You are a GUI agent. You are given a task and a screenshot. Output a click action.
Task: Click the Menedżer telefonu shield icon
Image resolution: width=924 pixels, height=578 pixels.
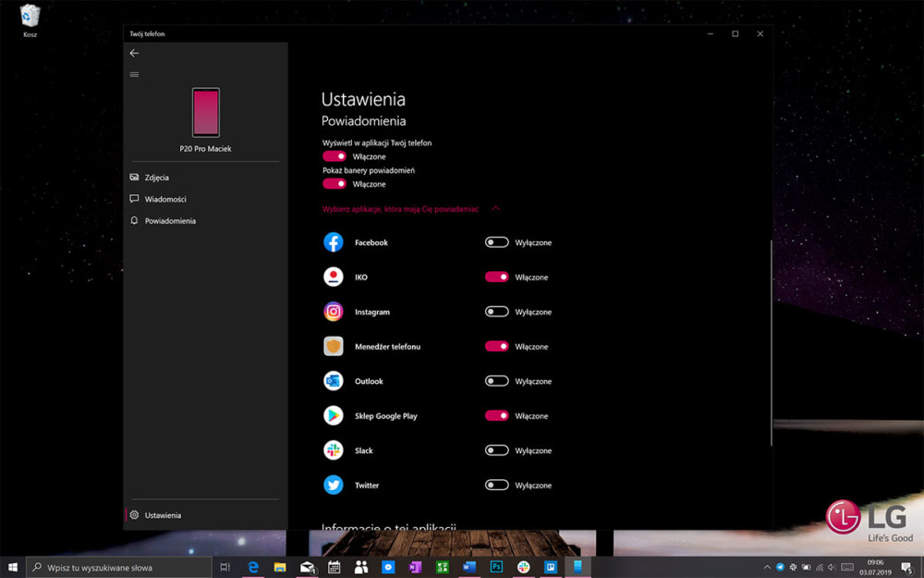click(333, 346)
